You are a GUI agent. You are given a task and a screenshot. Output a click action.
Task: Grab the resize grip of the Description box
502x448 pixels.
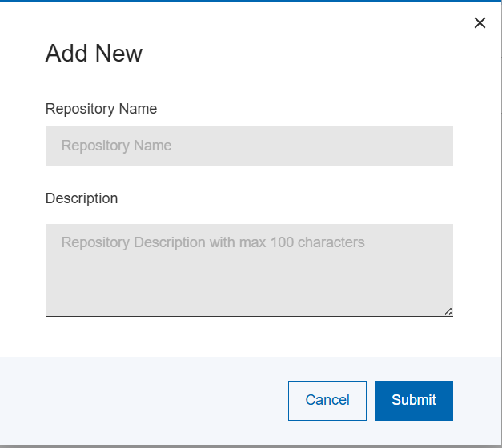click(x=448, y=311)
